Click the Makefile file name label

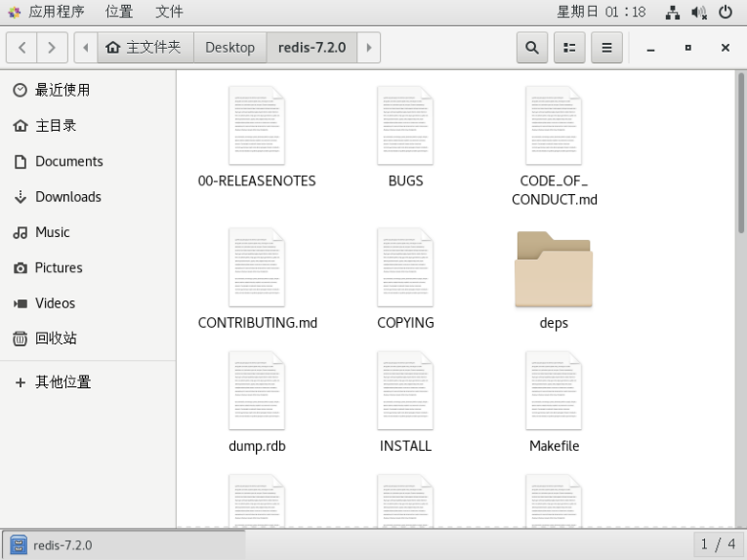click(554, 446)
